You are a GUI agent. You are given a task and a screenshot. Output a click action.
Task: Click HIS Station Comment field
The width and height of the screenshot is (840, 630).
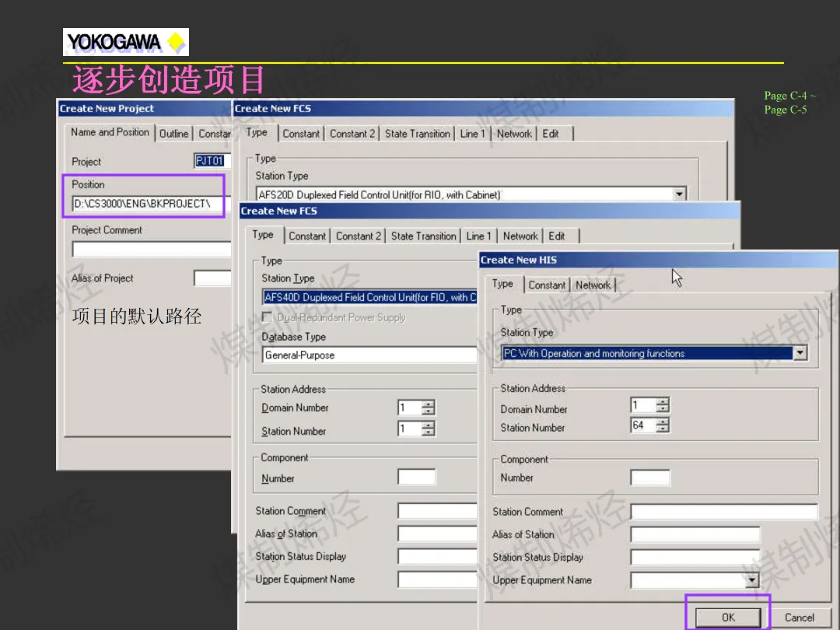pyautogui.click(x=724, y=512)
